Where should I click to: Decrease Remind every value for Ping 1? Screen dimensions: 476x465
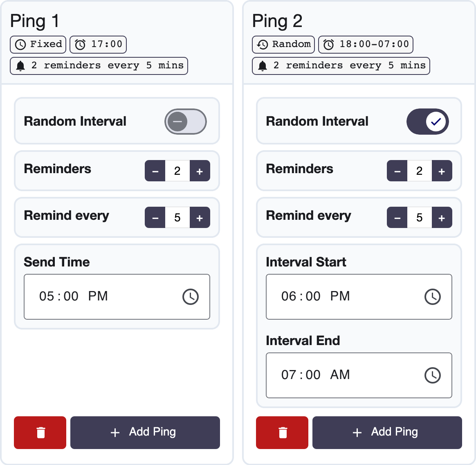[x=155, y=218]
